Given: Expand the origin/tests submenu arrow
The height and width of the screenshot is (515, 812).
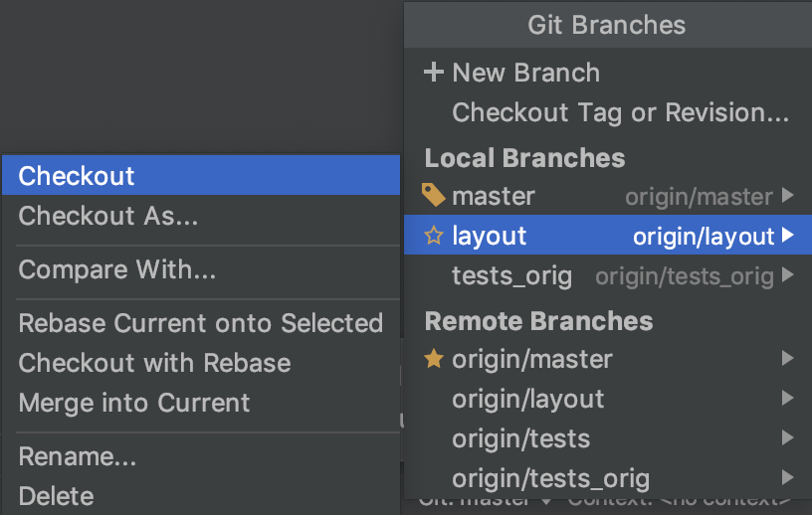Looking at the screenshot, I should click(x=788, y=438).
